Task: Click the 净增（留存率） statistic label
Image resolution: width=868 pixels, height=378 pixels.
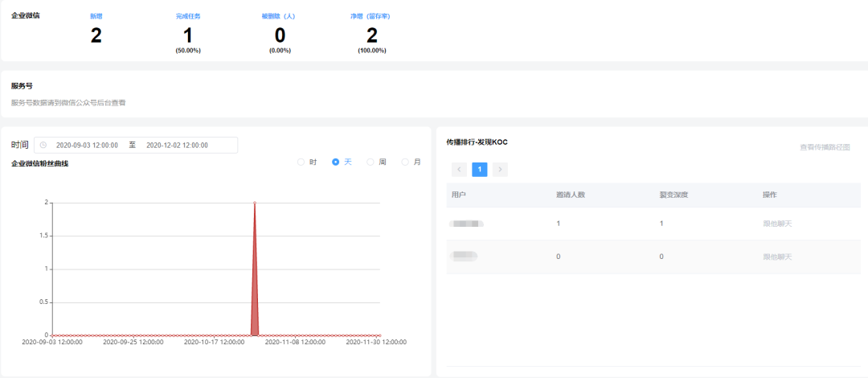Action: tap(371, 16)
